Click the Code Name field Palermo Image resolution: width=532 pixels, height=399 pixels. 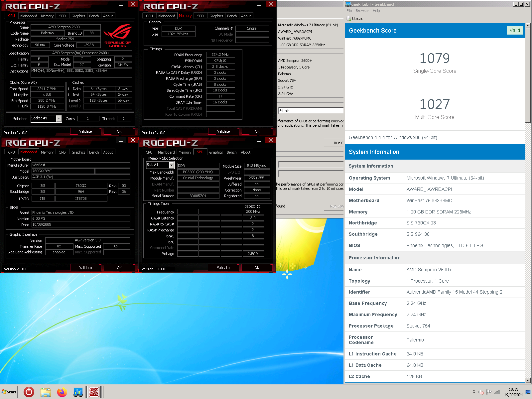[x=47, y=33]
